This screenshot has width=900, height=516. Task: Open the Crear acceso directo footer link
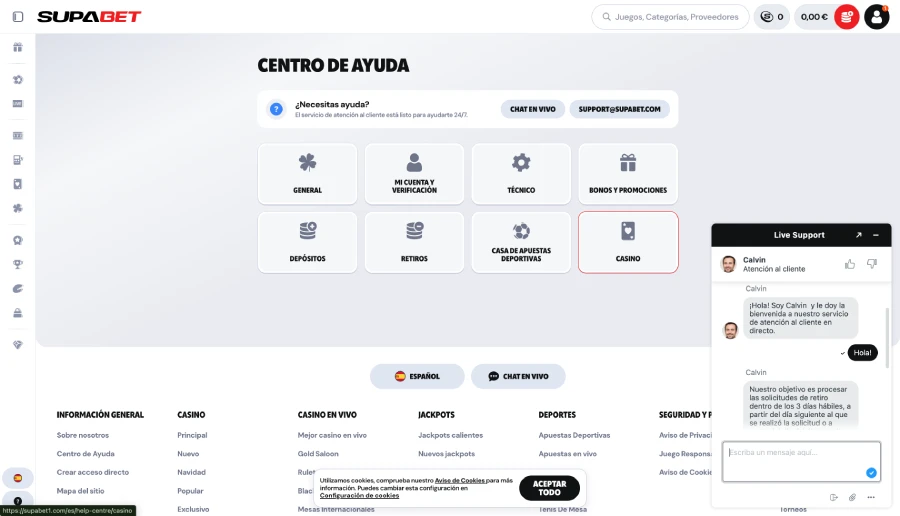pyautogui.click(x=93, y=472)
